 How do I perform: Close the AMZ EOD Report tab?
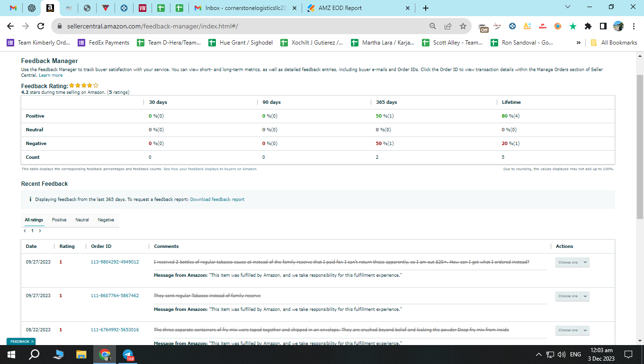(x=408, y=8)
